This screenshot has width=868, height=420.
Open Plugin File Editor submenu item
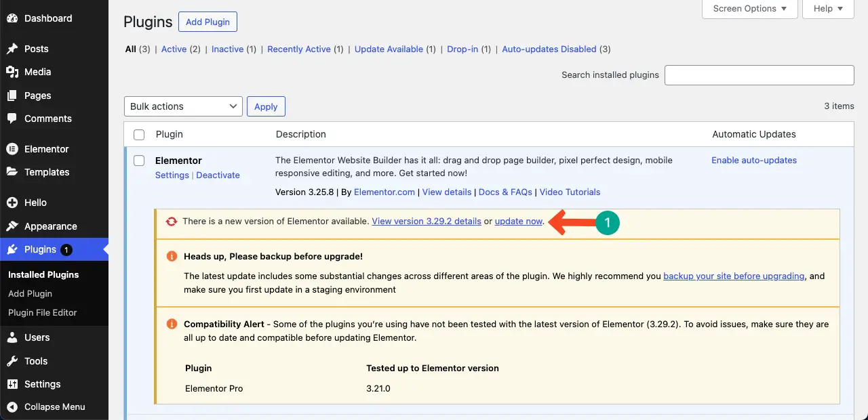point(42,312)
